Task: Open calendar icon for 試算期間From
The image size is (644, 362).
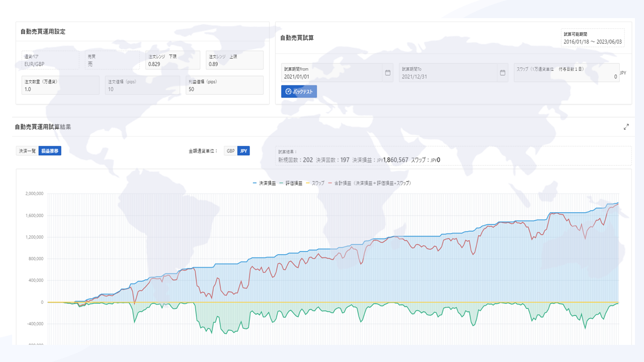Action: coord(387,73)
